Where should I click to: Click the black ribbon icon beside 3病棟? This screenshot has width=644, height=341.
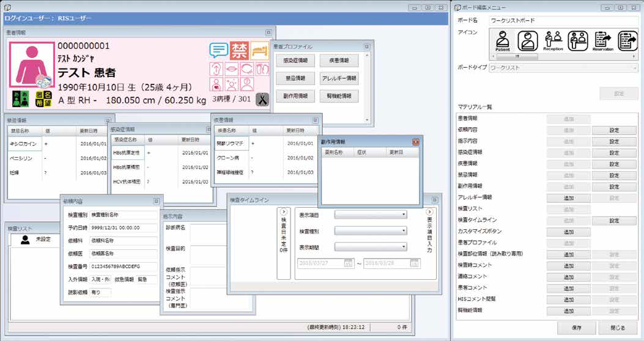262,100
